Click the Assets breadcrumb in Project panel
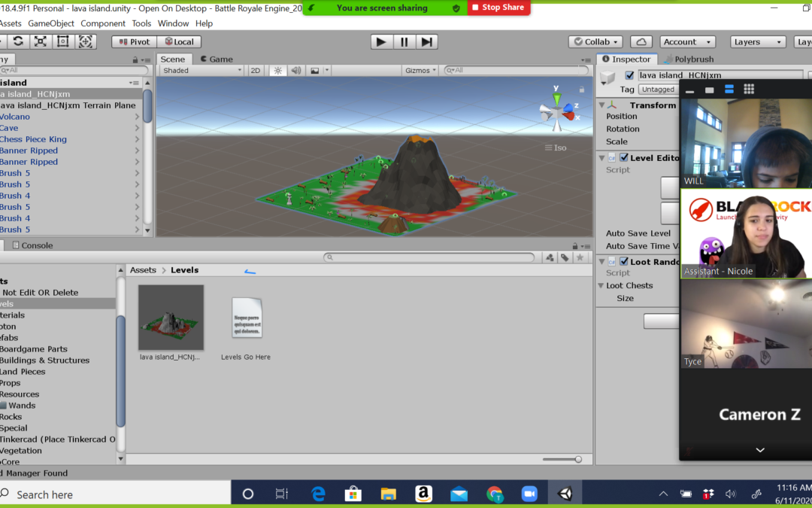The width and height of the screenshot is (812, 508). 143,270
